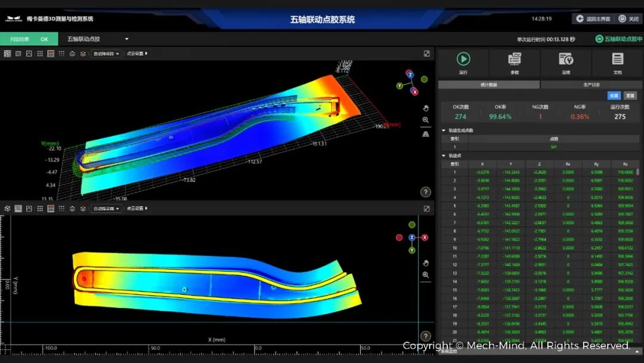Click the zoom magnifier in lower view

coord(426,275)
